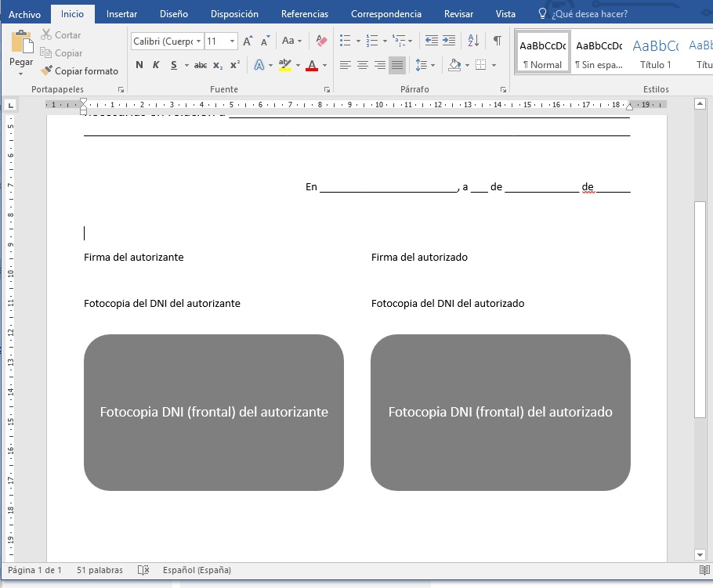713x588 pixels.
Task: Center the paragraph text
Action: point(363,65)
